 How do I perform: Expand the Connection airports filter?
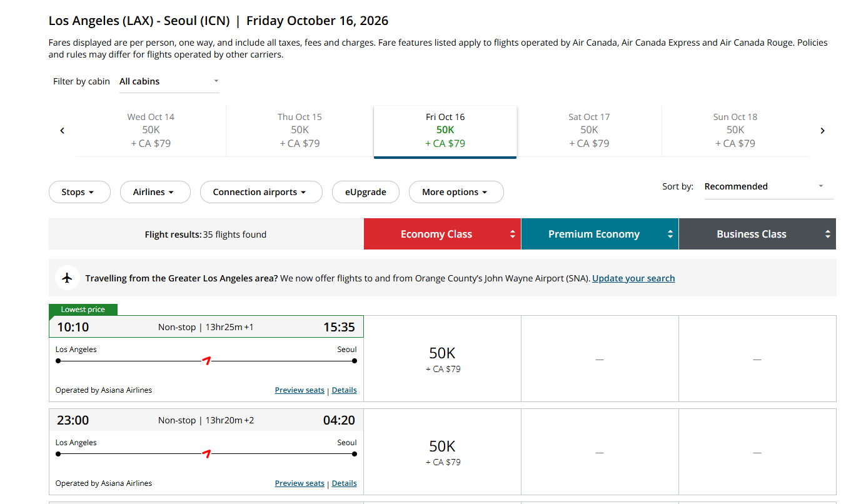click(261, 192)
